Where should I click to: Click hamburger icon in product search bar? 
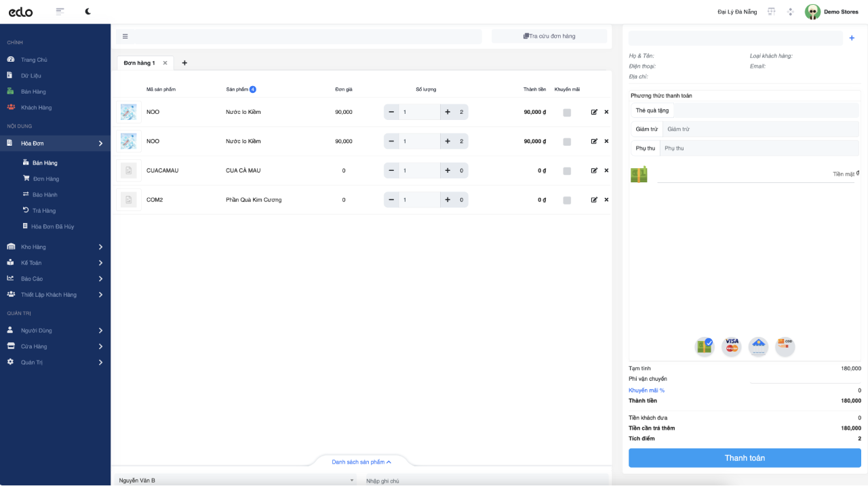125,37
